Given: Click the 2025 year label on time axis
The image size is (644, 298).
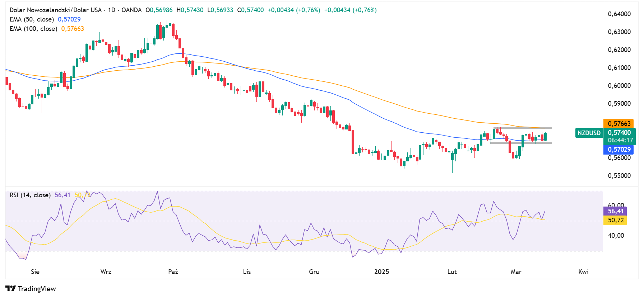Looking at the screenshot, I should pyautogui.click(x=381, y=272).
